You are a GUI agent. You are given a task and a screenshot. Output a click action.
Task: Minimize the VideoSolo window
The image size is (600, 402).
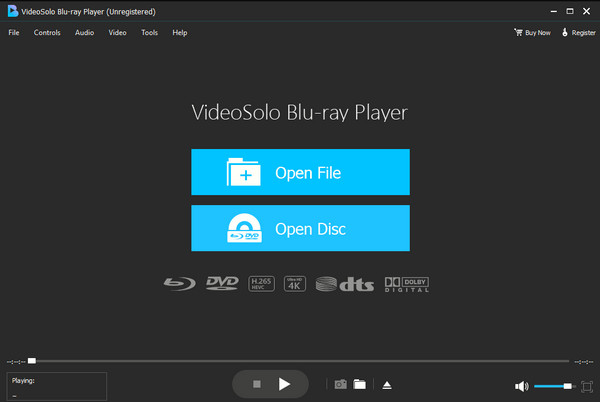tap(553, 11)
